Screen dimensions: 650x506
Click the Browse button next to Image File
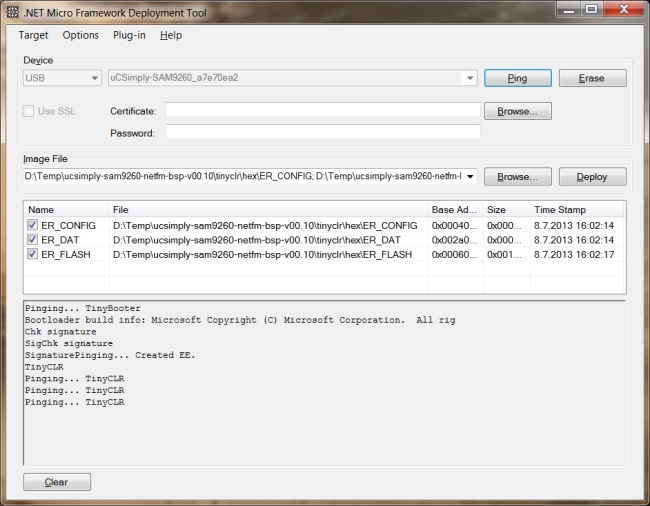518,177
